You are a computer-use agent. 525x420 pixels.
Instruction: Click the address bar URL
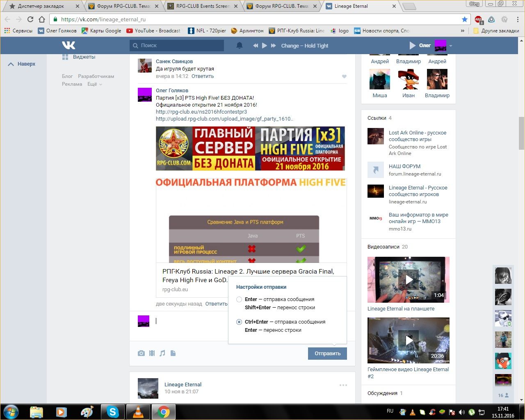coord(103,19)
